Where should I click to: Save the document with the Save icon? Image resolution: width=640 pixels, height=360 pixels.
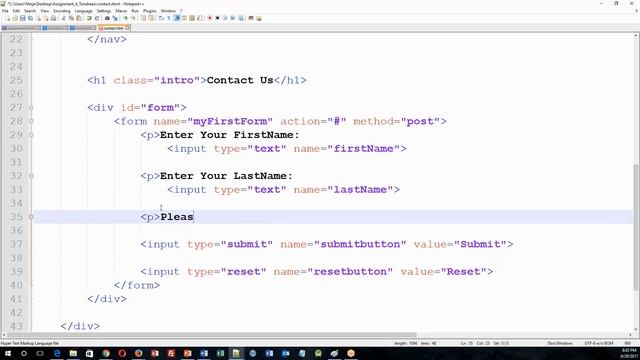click(x=23, y=18)
